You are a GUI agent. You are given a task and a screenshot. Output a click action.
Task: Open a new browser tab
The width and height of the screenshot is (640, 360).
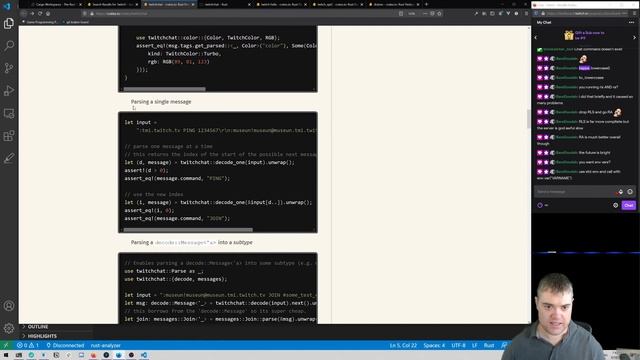[427, 4]
